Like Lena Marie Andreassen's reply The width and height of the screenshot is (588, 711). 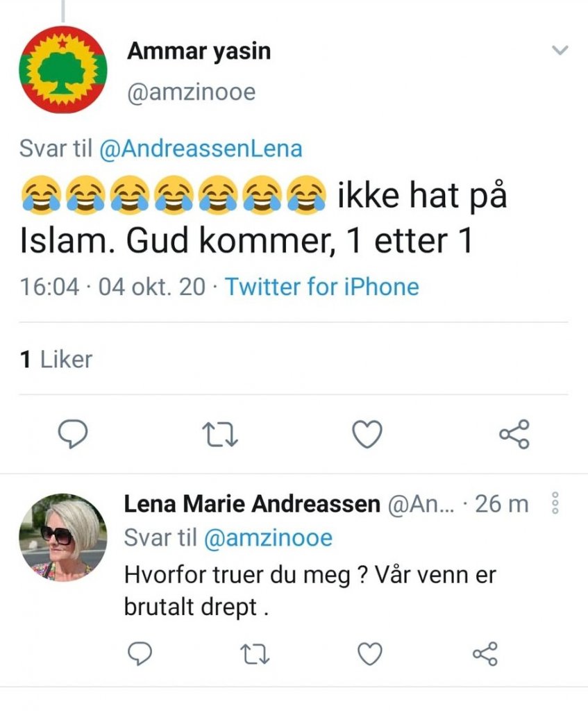click(x=370, y=653)
